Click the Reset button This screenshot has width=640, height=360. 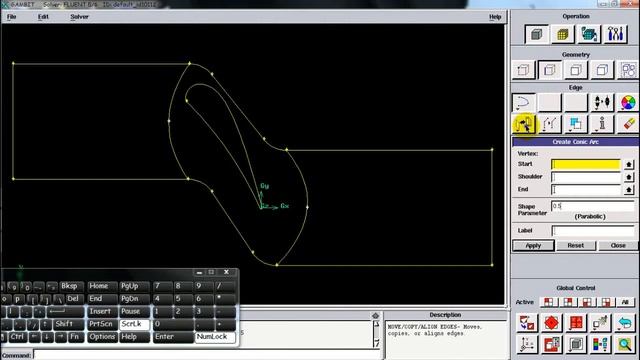coord(576,245)
